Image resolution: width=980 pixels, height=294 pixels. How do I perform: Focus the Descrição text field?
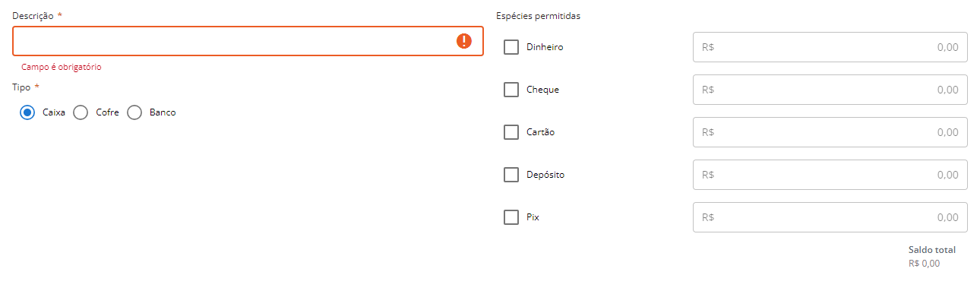pos(248,41)
